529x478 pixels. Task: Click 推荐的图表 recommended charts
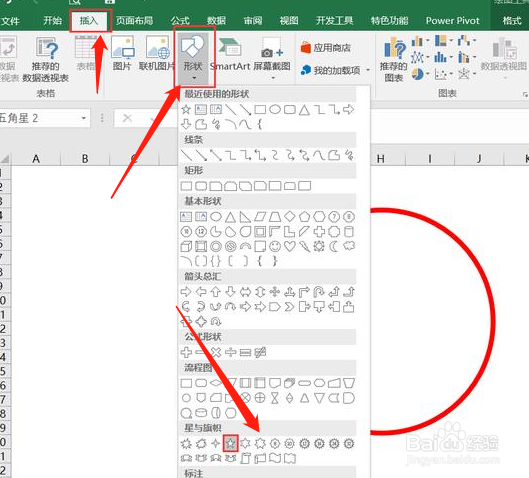click(394, 59)
